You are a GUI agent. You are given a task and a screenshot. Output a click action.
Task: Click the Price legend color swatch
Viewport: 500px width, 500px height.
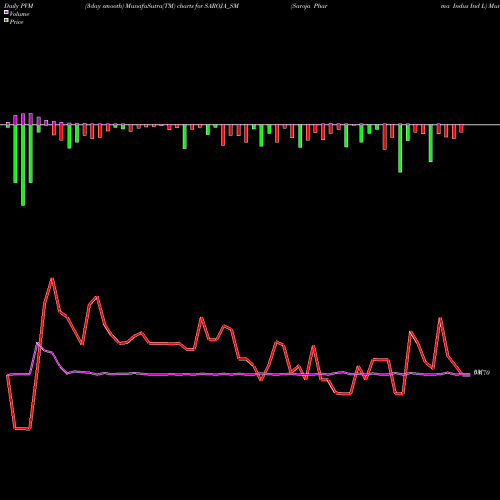[x=6, y=21]
